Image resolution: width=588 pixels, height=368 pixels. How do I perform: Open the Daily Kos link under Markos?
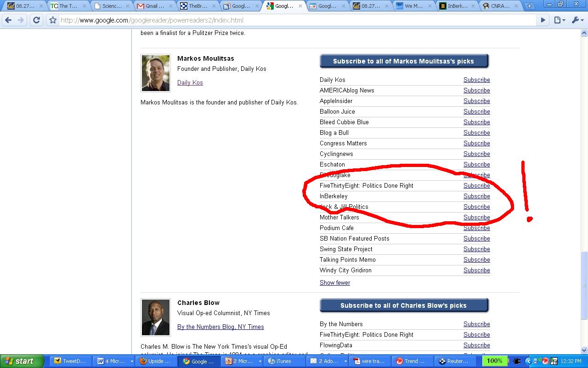pyautogui.click(x=190, y=82)
